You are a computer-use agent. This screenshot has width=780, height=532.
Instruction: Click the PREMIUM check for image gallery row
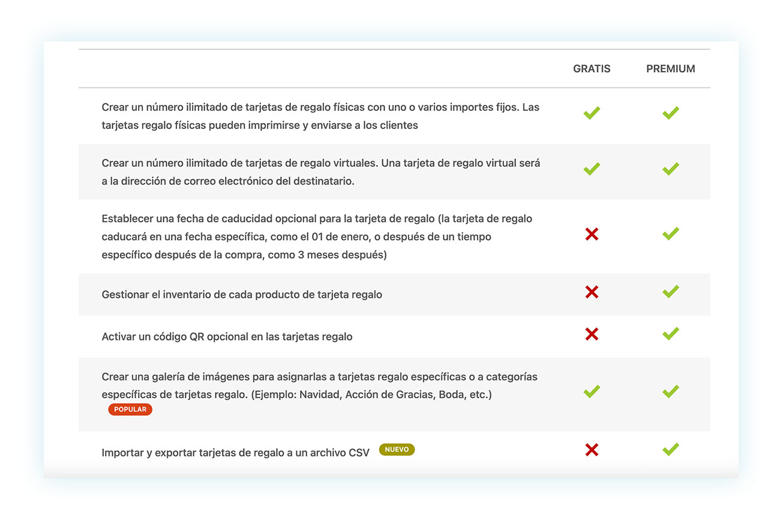pos(671,392)
